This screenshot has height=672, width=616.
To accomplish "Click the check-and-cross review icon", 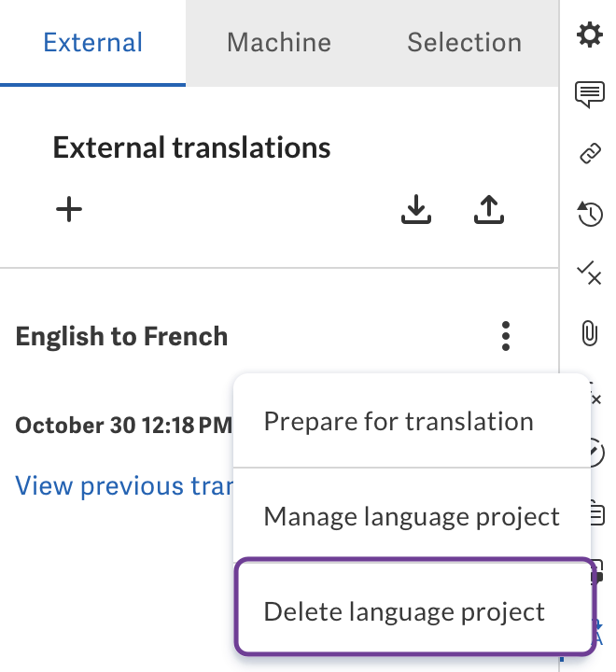I will click(589, 273).
